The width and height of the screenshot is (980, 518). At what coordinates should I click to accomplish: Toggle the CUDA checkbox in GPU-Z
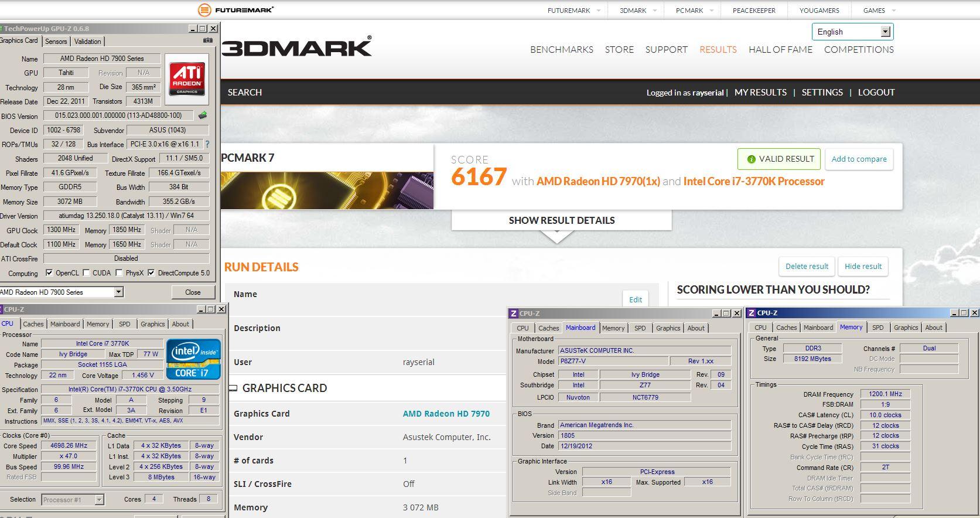86,272
